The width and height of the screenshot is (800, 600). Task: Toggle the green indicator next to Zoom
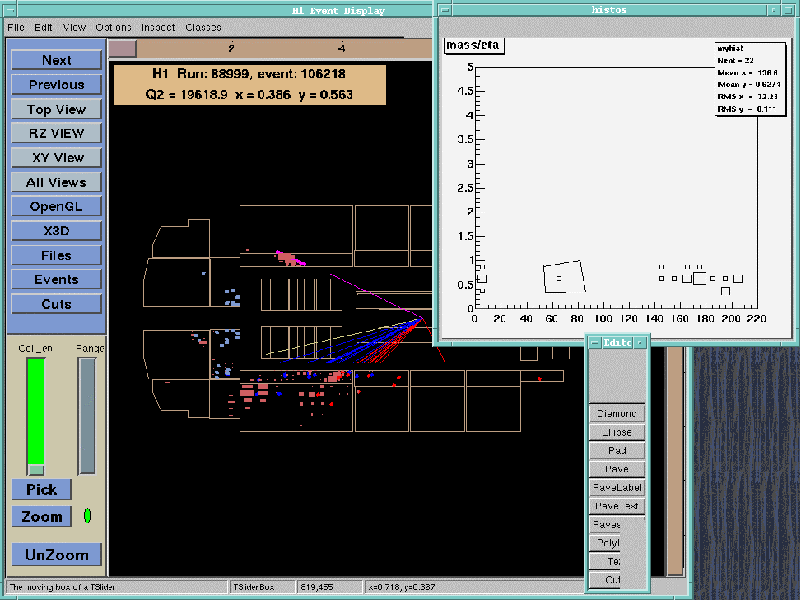pyautogui.click(x=87, y=516)
